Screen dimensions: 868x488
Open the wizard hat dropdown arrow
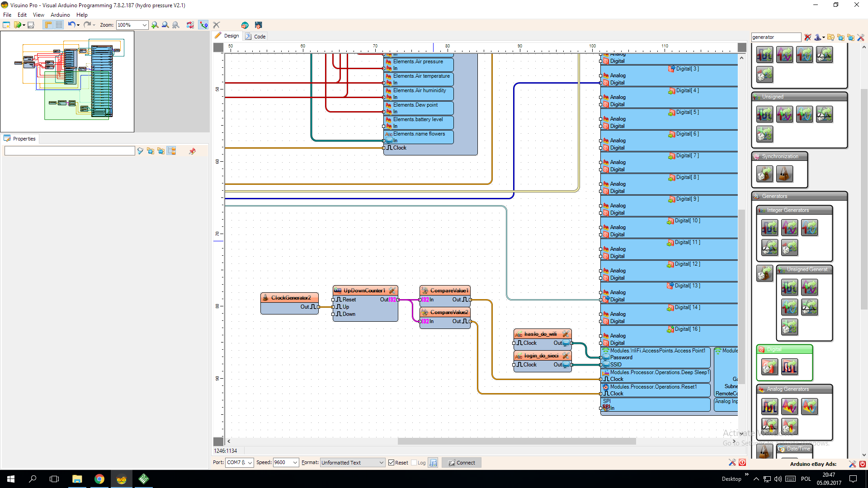(824, 38)
